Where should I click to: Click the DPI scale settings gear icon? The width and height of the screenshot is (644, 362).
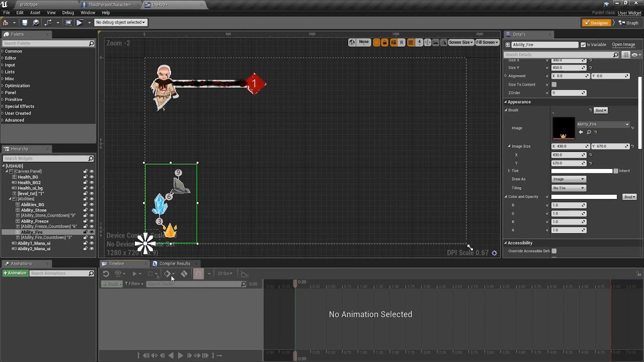point(494,253)
